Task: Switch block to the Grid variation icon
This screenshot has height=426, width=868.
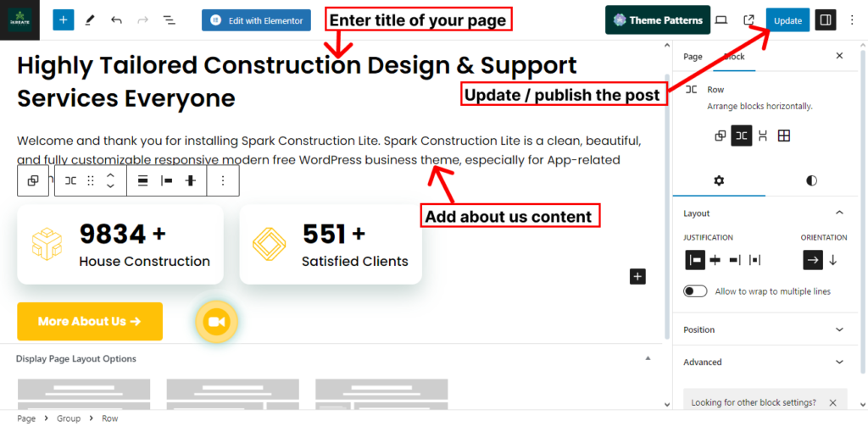Action: 784,136
